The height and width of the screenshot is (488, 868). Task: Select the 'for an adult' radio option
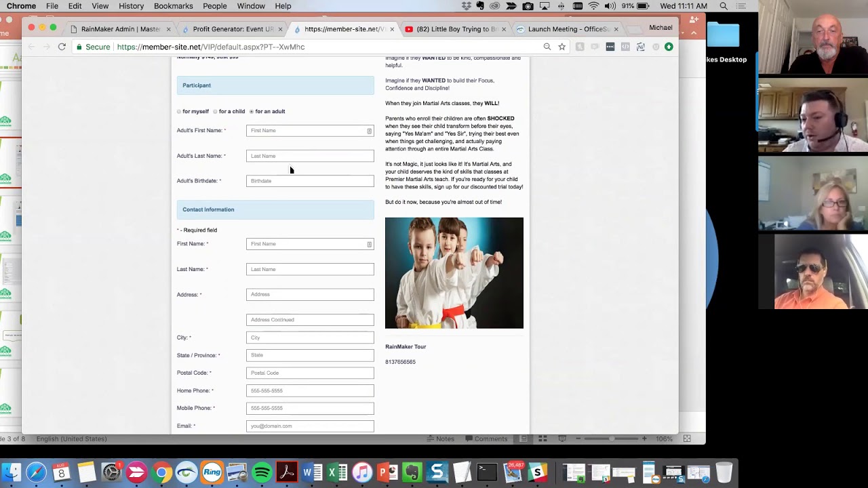click(x=252, y=112)
